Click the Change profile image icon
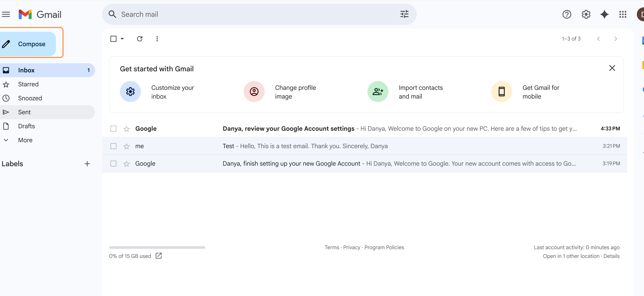Screen dimensions: 644x296 point(254,91)
